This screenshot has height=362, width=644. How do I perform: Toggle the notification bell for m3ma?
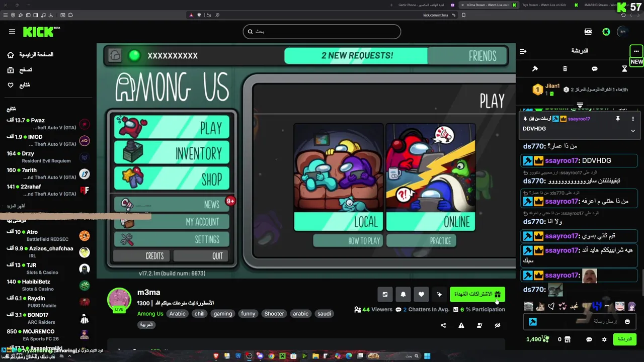pyautogui.click(x=403, y=295)
